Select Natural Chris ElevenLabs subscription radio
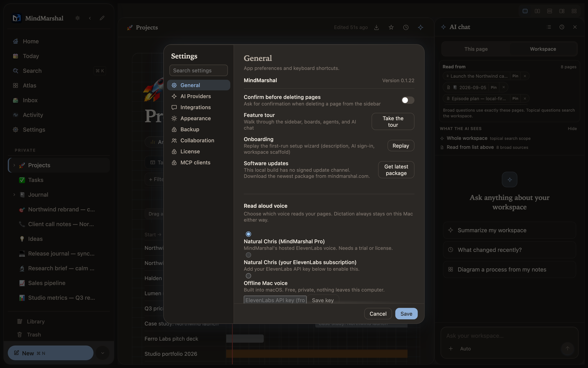 [x=248, y=255]
